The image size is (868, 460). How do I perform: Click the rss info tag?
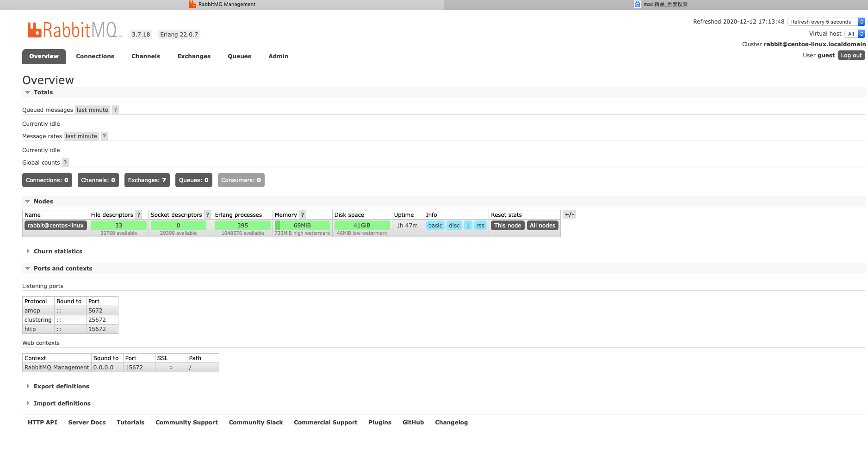pos(480,226)
